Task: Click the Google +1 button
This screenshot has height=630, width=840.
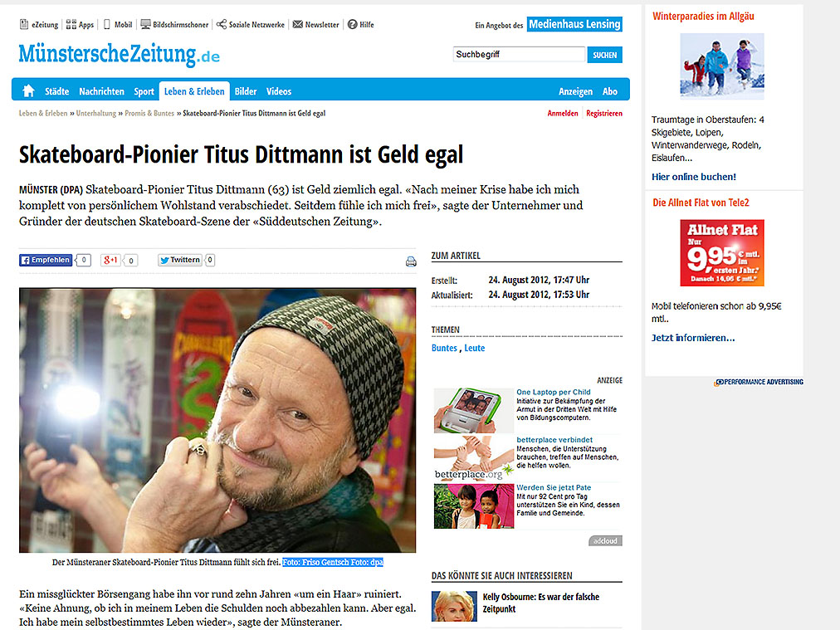Action: (110, 260)
